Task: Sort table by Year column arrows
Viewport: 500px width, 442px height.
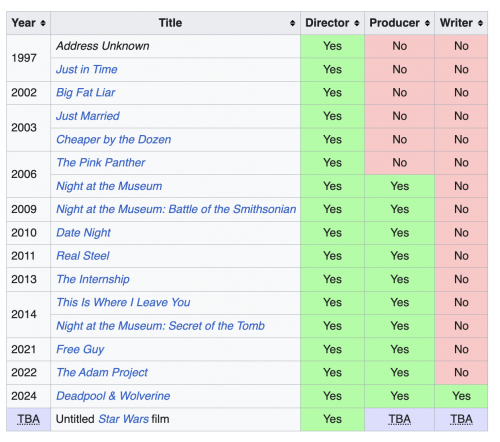Action: [43, 23]
